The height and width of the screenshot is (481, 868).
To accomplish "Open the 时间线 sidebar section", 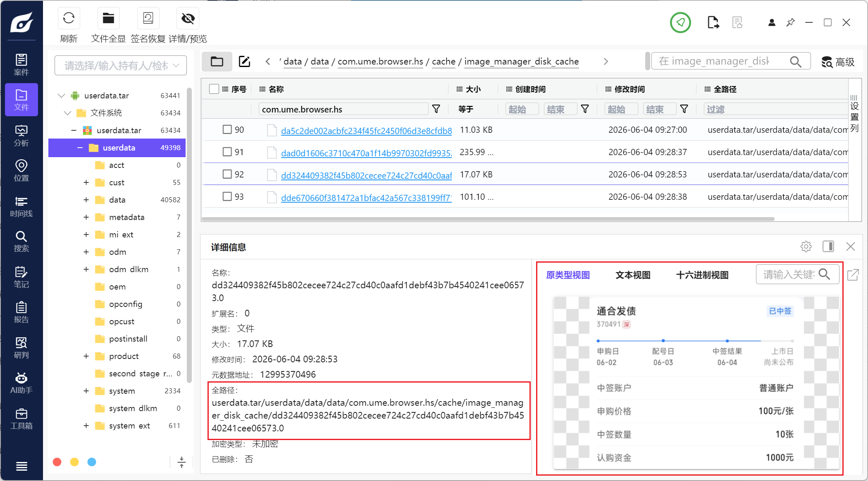I will point(21,206).
